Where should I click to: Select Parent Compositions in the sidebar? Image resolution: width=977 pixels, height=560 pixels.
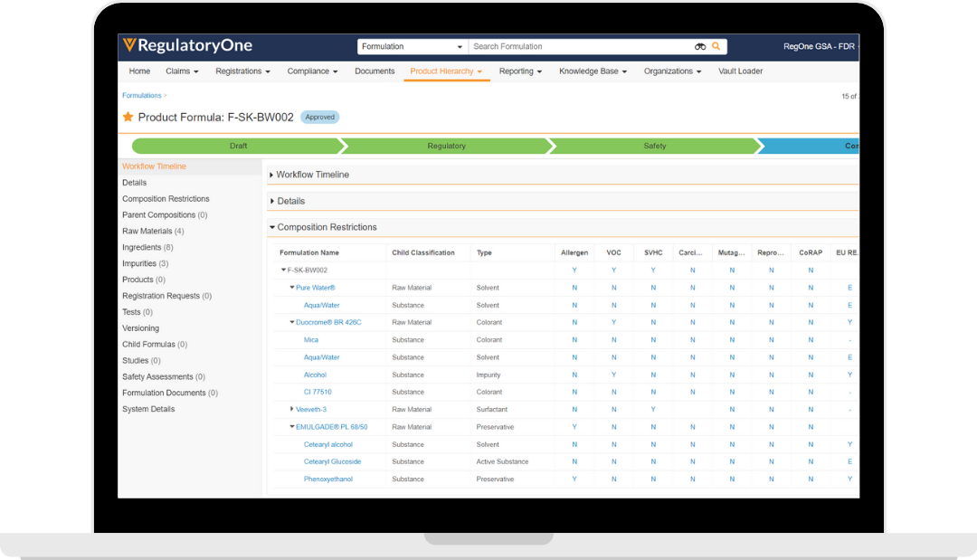(x=165, y=215)
